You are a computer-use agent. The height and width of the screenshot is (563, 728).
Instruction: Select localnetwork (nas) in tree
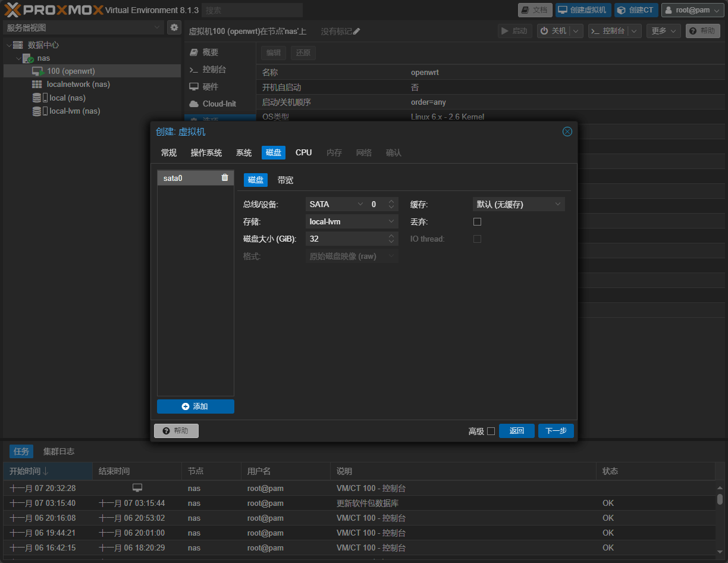coord(78,85)
